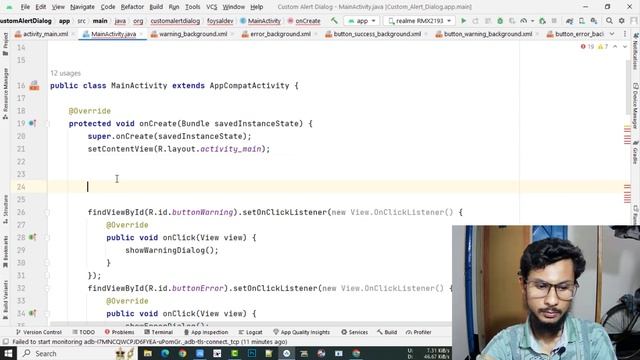Click the yellow warning count indicator
The image size is (640, 360).
pos(603,47)
